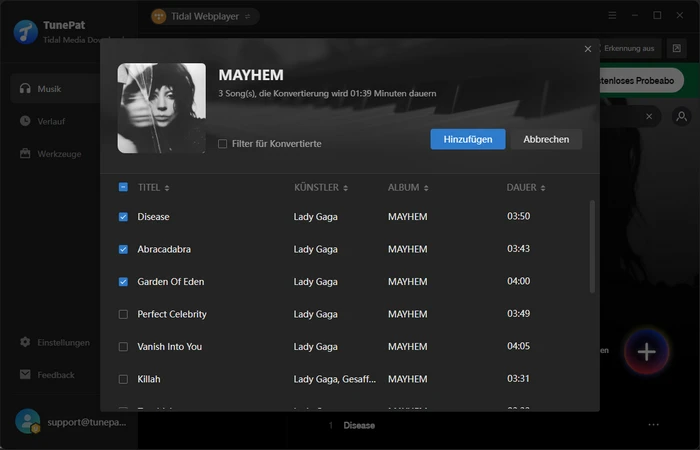The width and height of the screenshot is (700, 450).
Task: Click Disease track in the background player
Action: pyautogui.click(x=359, y=425)
